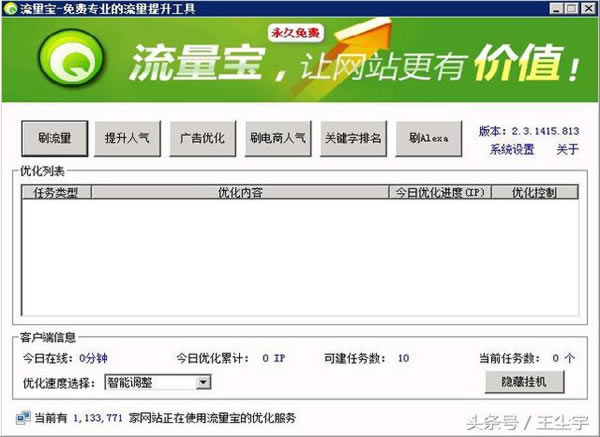Click the 今日优化累计 0 IP value

tap(274, 359)
